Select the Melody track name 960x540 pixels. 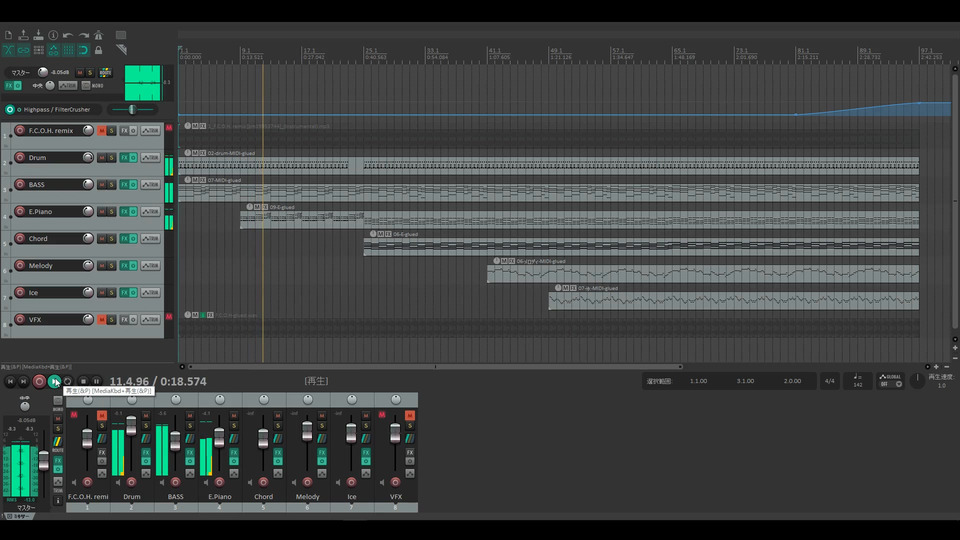tap(40, 266)
